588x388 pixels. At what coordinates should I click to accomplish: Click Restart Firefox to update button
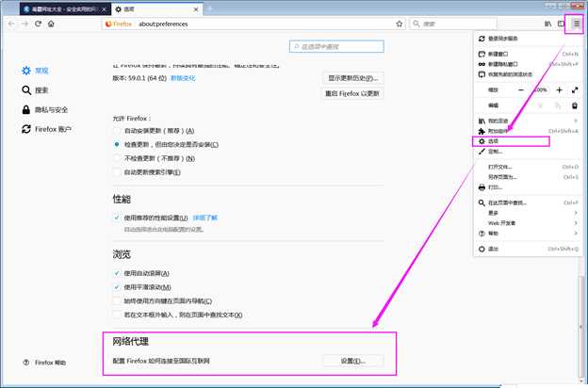352,93
